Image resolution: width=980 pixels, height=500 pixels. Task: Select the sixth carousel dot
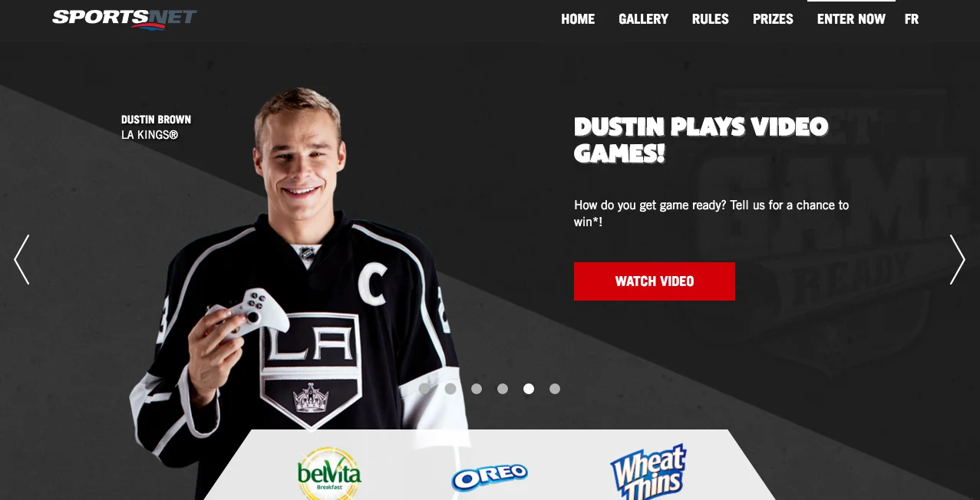coord(555,389)
